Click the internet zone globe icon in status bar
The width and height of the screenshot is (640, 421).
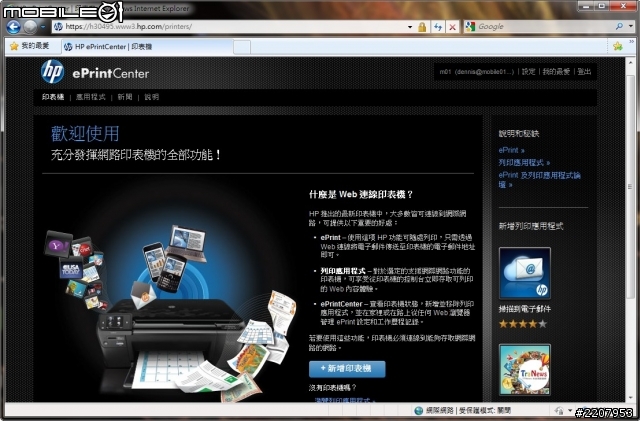(418, 410)
